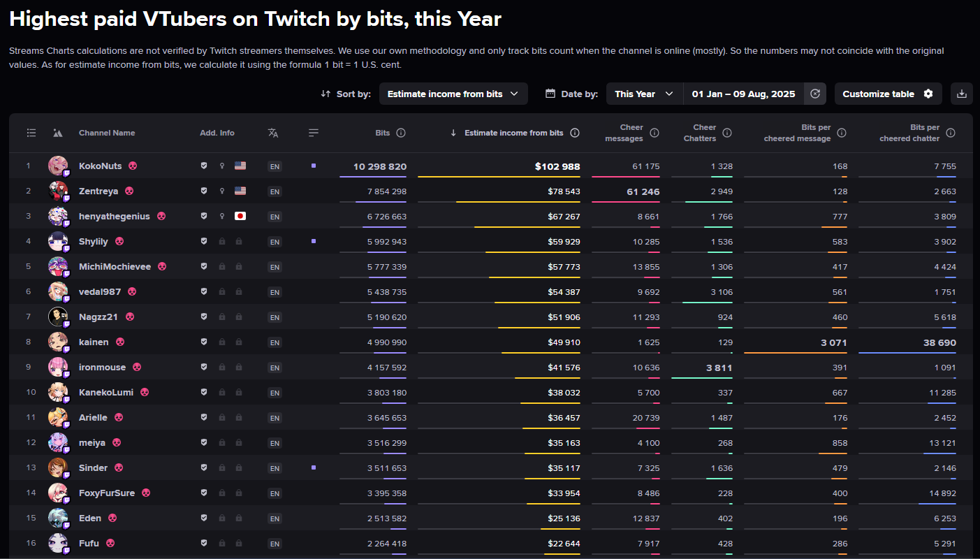The image size is (980, 559).
Task: Open the ironmouse channel link
Action: pos(102,368)
